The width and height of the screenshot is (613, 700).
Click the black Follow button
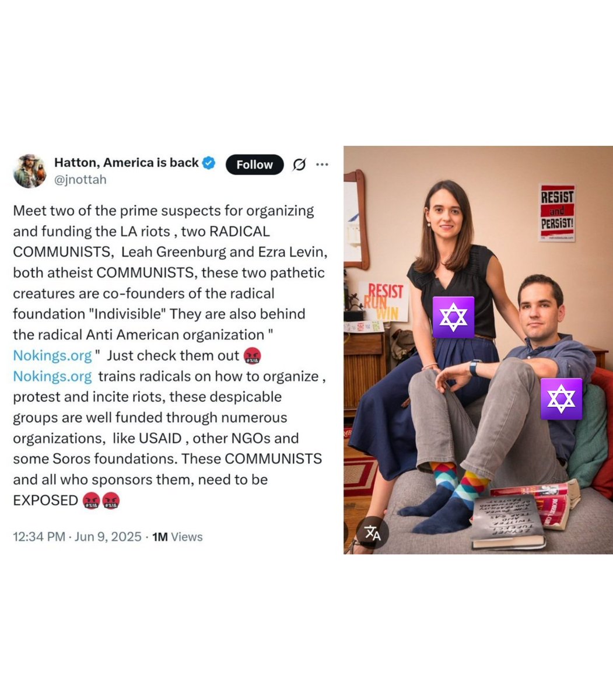pos(254,164)
